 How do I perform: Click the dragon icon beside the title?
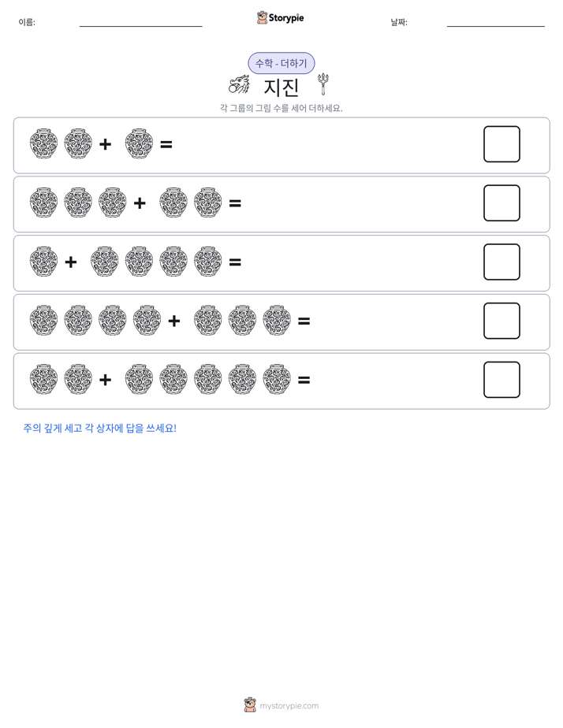(x=239, y=84)
